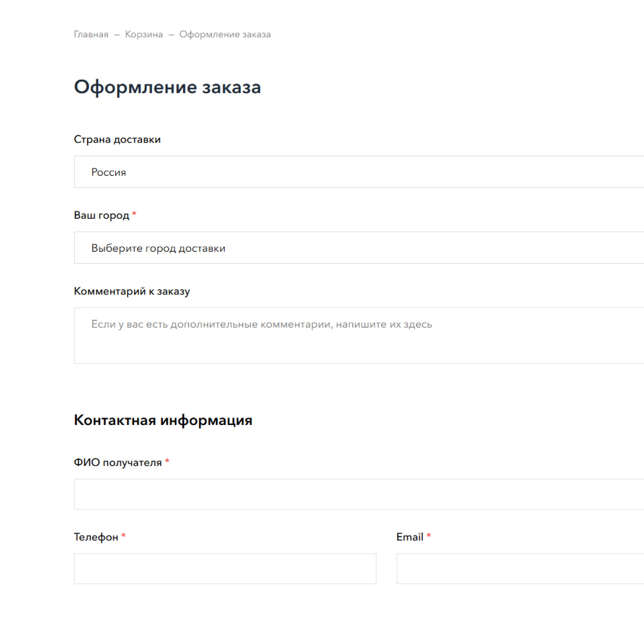This screenshot has height=644, width=644.
Task: Click the Телефон field label
Action: (x=96, y=537)
